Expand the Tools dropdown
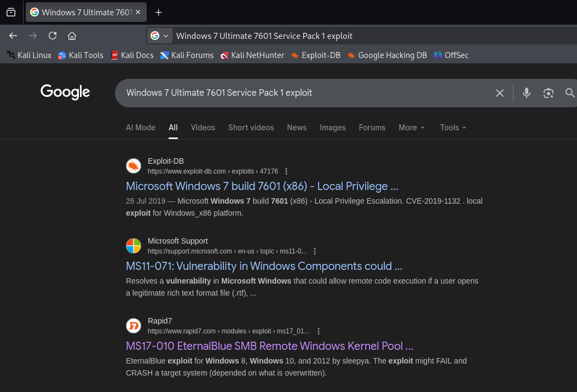This screenshot has height=392, width=577. (x=453, y=128)
